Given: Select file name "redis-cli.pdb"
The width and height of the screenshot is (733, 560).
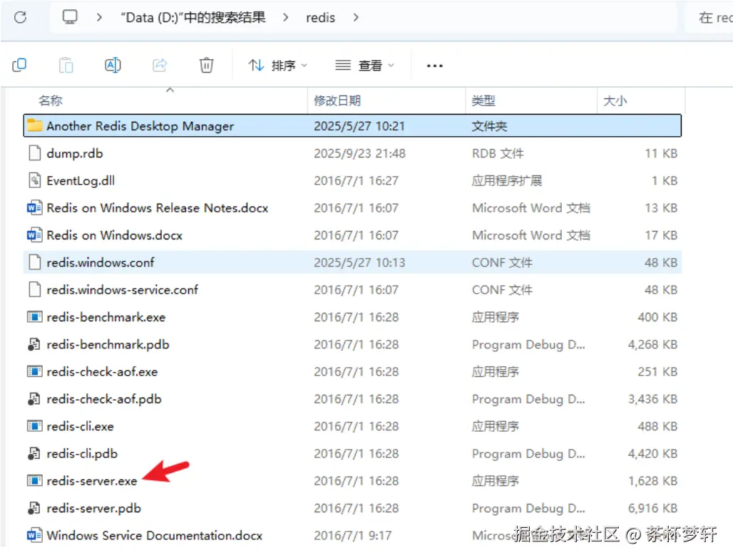Looking at the screenshot, I should pos(82,454).
